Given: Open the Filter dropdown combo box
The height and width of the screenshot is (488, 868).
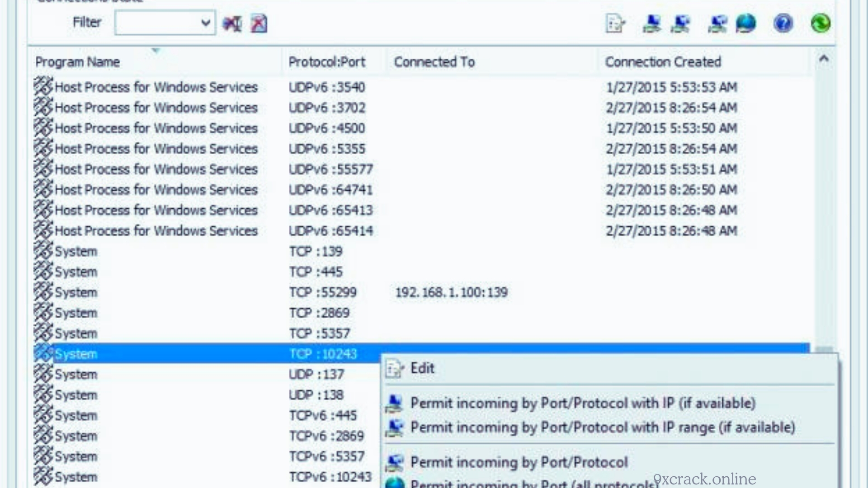Looking at the screenshot, I should [x=165, y=23].
